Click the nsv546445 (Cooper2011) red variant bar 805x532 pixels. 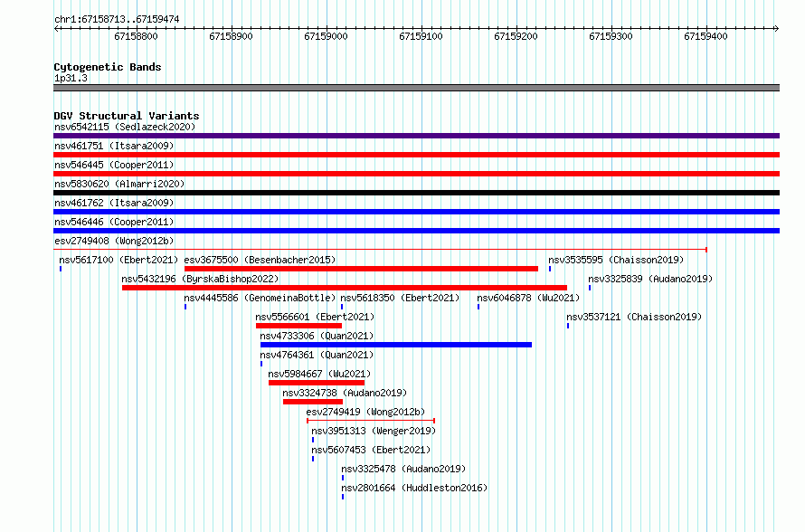click(x=416, y=174)
